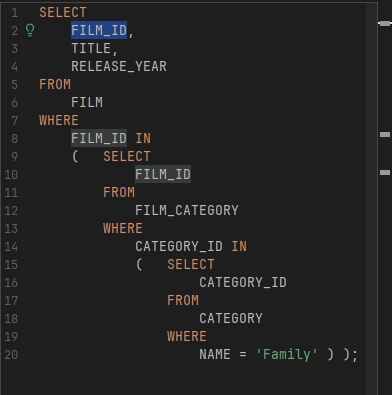Viewport: 392px width, 395px height.
Task: Click TITLE column on line 3
Action: [91, 49]
